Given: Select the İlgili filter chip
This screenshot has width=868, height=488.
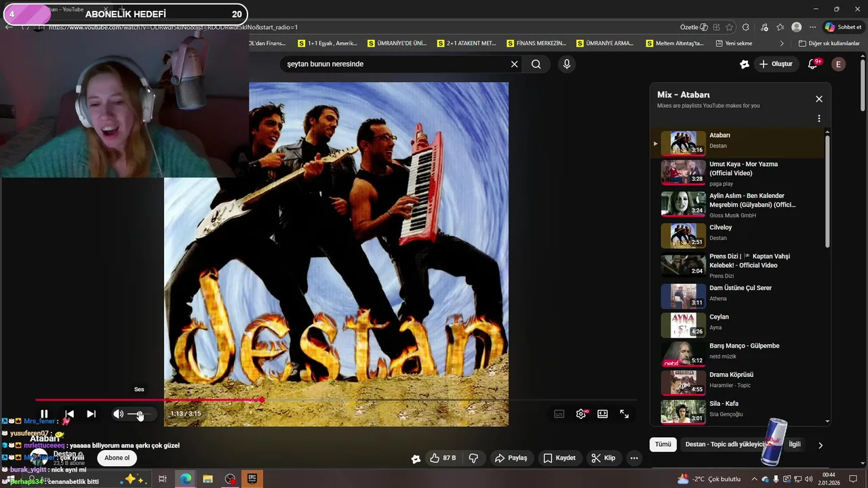Looking at the screenshot, I should pyautogui.click(x=795, y=445).
